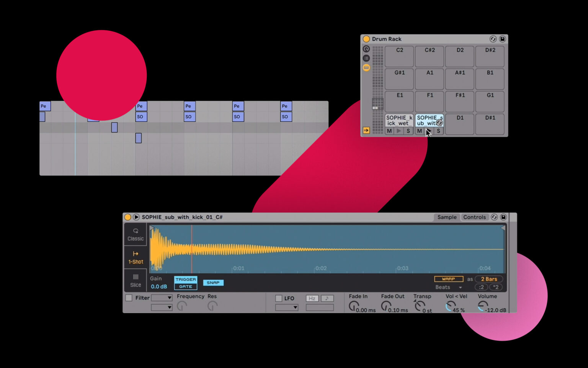
Task: Select the 1-Shot playback mode
Action: click(x=135, y=257)
